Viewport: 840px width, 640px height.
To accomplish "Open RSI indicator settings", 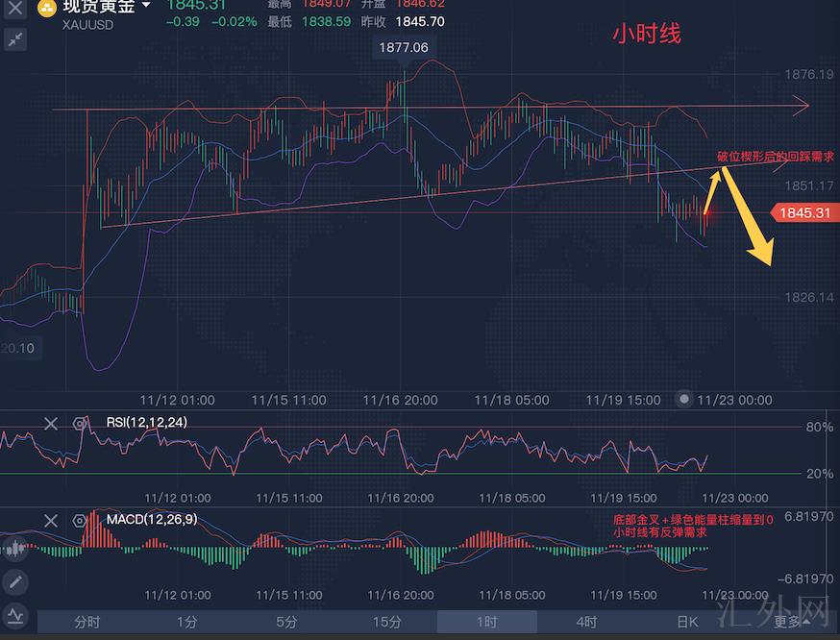I will pyautogui.click(x=81, y=424).
